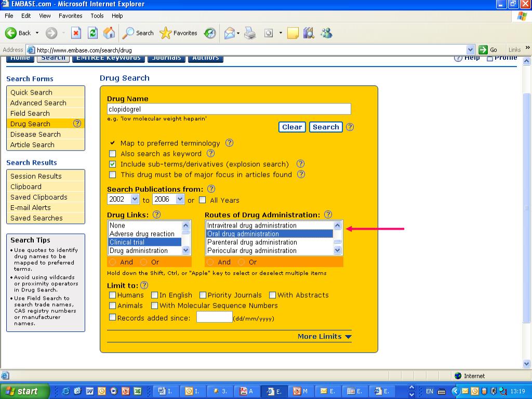Open help for explosion search option
This screenshot has width=532, height=399.
tap(300, 164)
